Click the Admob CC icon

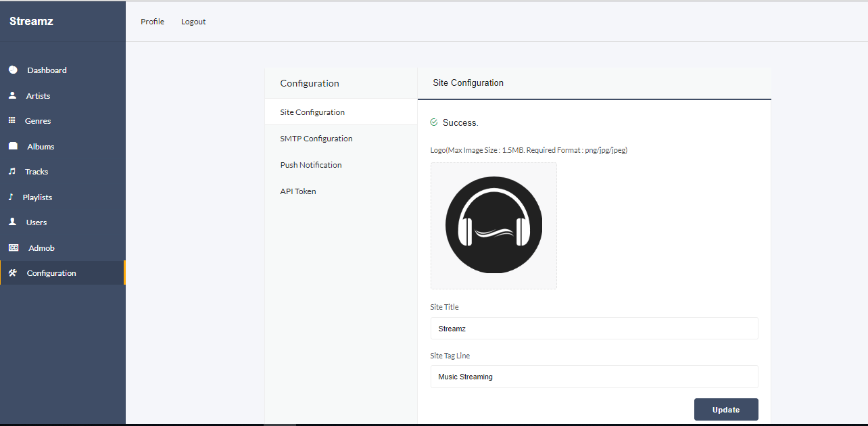pyautogui.click(x=13, y=248)
